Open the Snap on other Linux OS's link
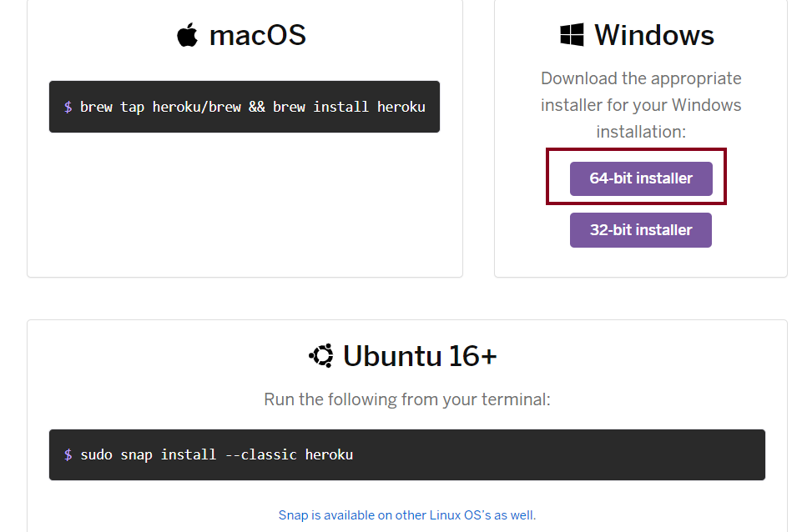The width and height of the screenshot is (802, 532). pos(407,515)
